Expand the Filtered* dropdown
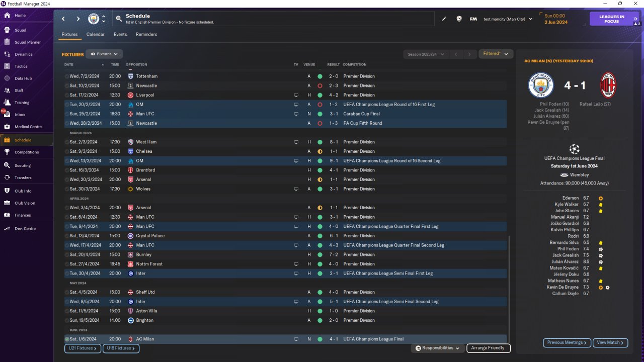 tap(496, 54)
